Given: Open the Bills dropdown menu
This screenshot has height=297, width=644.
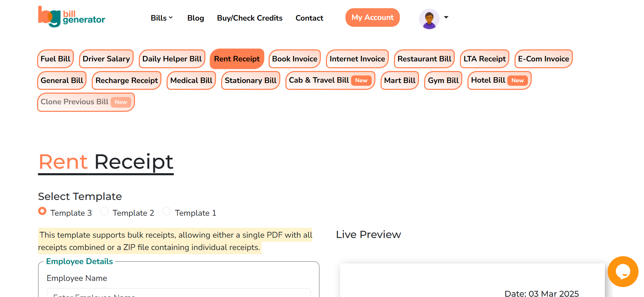Looking at the screenshot, I should (161, 18).
